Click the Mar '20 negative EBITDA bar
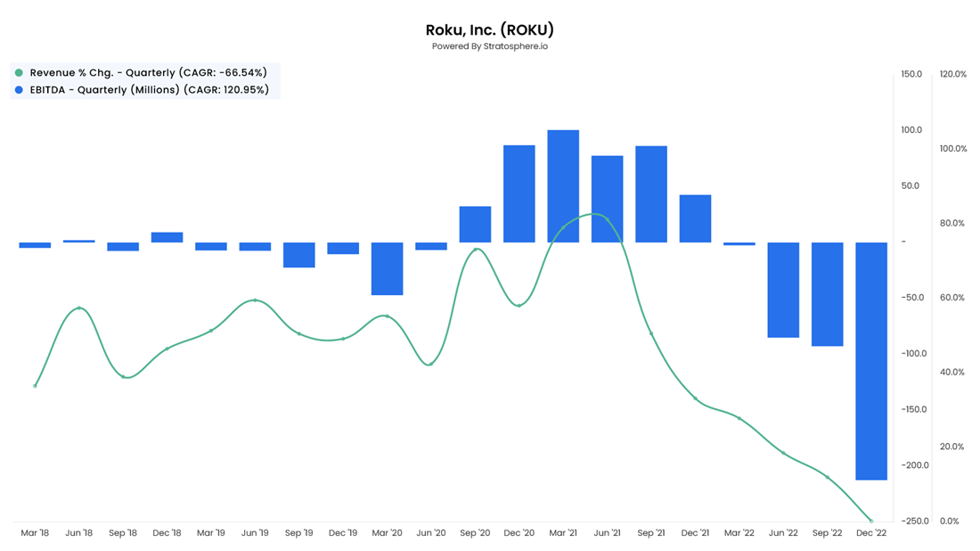The width and height of the screenshot is (980, 551). 387,268
